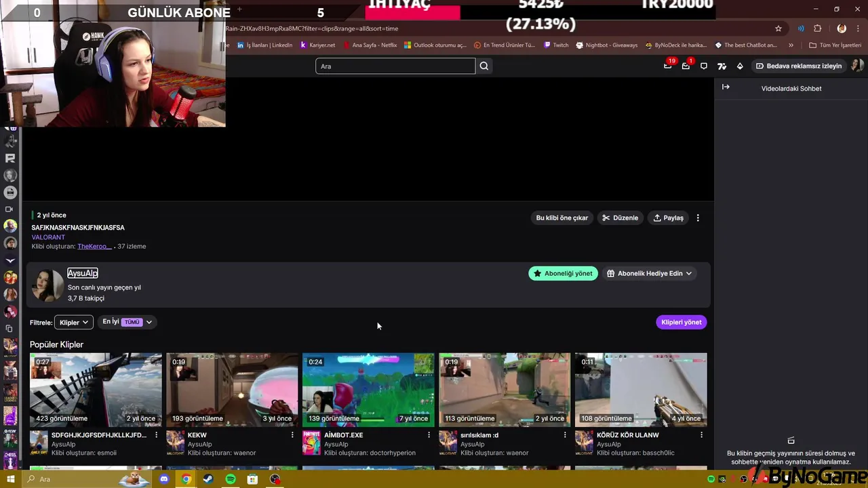The width and height of the screenshot is (868, 488).
Task: Play the AİMBOT.EXE clip thumbnail
Action: pos(368,390)
